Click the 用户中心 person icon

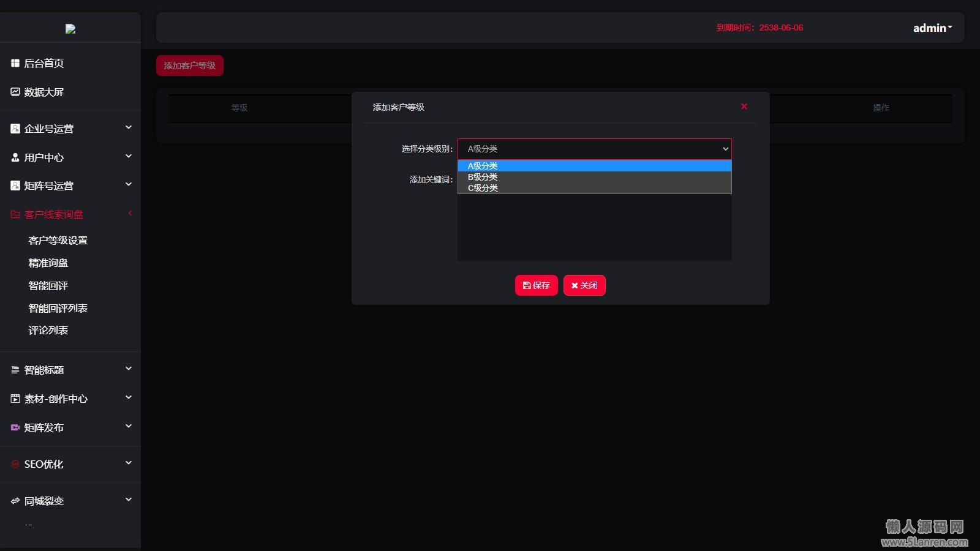[15, 157]
